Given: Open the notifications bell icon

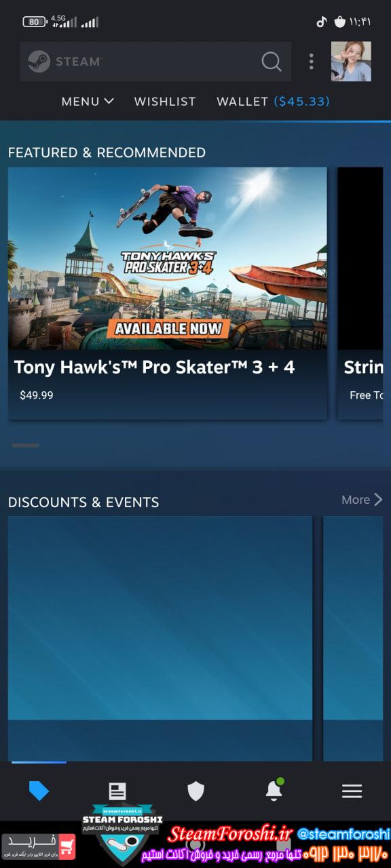Looking at the screenshot, I should 274,789.
